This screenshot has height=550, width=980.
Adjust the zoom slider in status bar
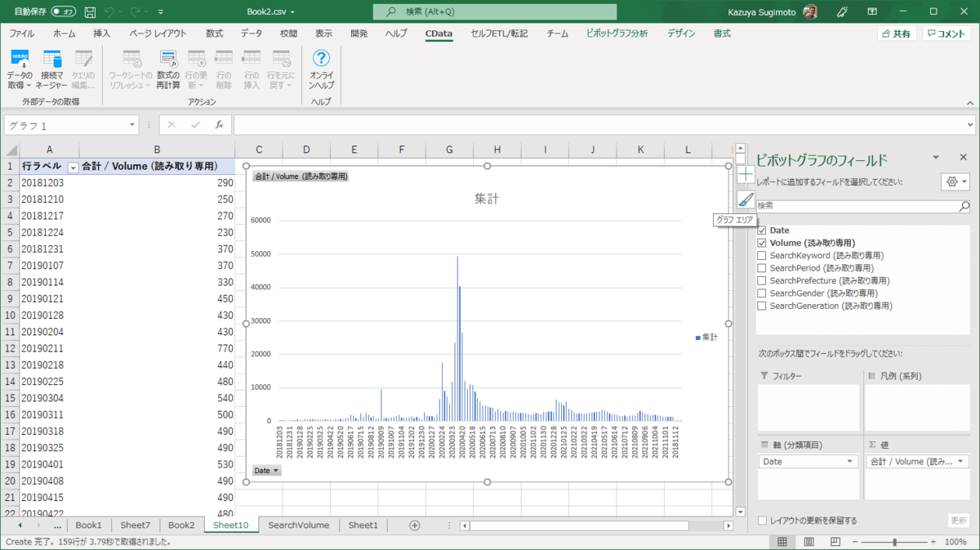pos(895,542)
